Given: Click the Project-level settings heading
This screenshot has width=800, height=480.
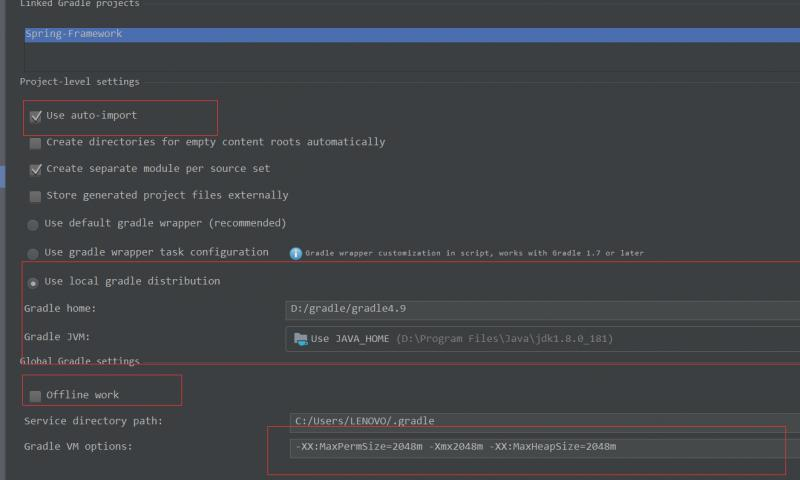Looking at the screenshot, I should coord(79,82).
